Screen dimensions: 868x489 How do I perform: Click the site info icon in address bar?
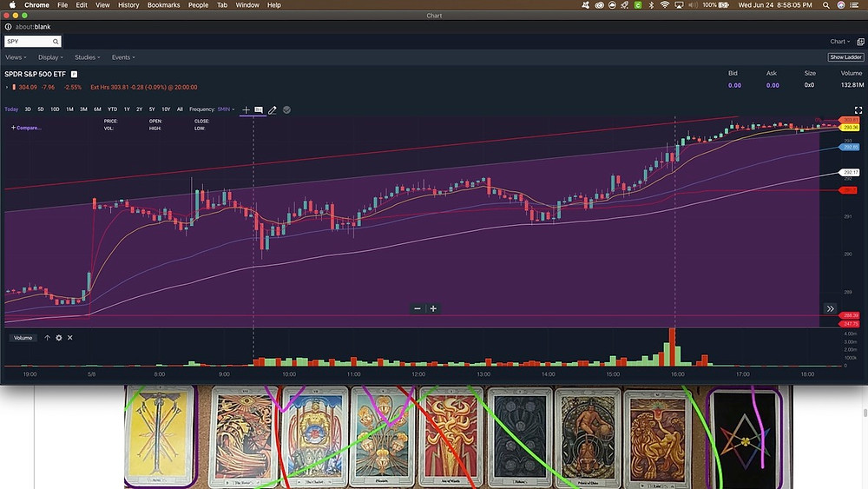coord(9,27)
